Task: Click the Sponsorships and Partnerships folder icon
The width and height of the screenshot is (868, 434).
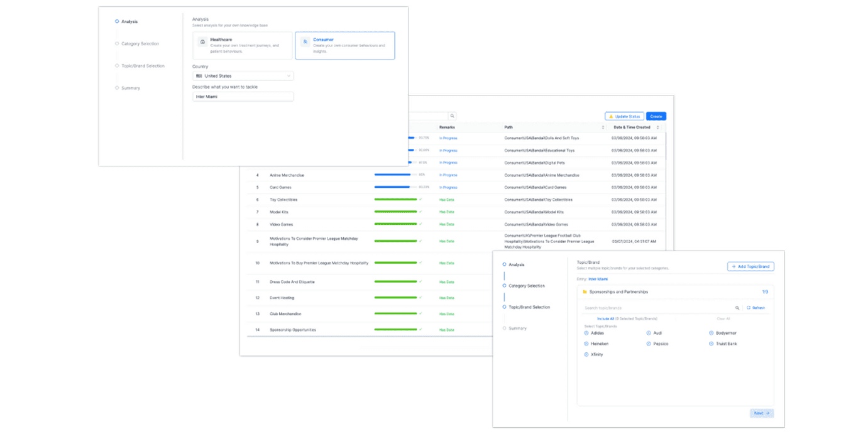Action: (585, 292)
